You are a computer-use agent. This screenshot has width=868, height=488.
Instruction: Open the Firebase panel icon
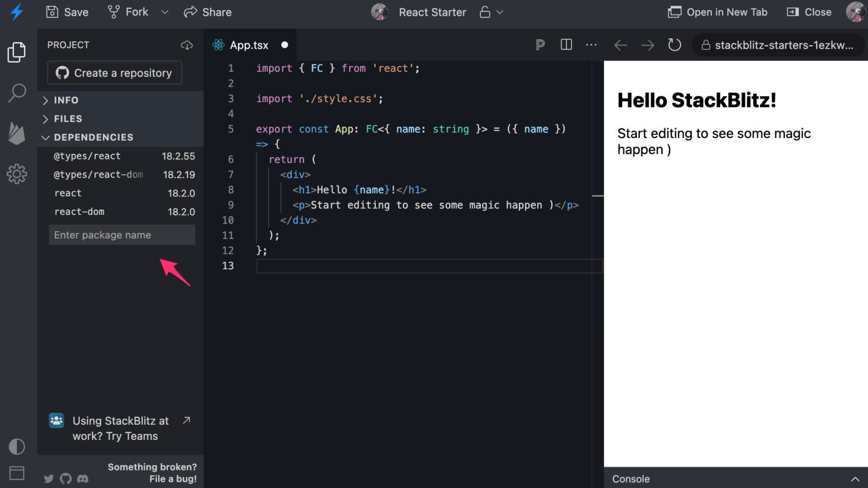16,133
